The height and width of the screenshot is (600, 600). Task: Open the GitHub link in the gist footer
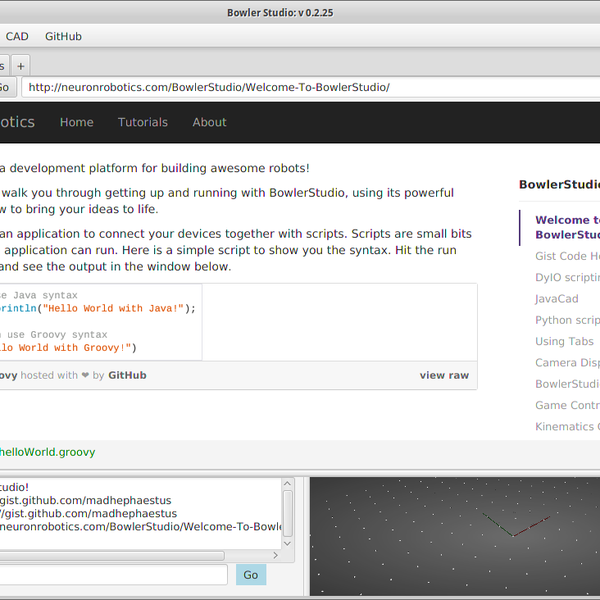tap(127, 375)
